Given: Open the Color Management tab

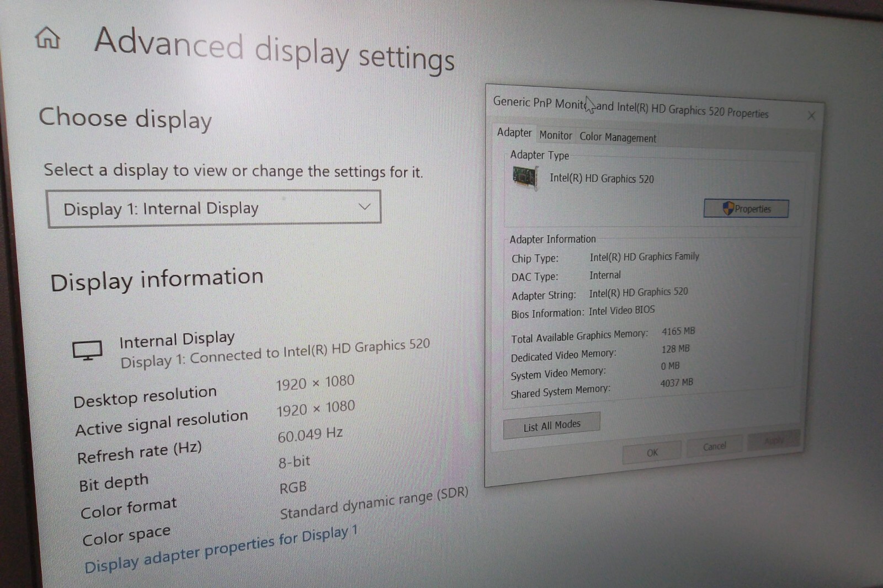Looking at the screenshot, I should 618,137.
